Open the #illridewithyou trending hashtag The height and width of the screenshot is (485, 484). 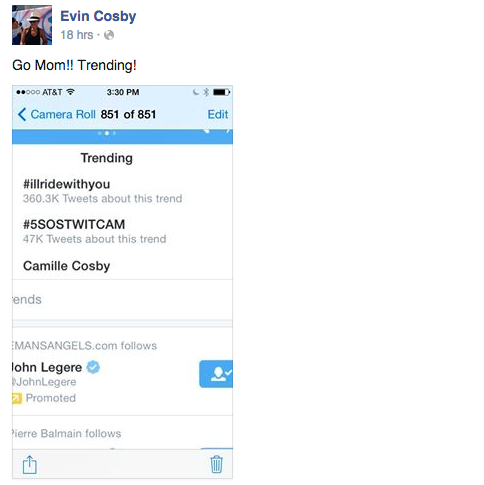tap(67, 184)
